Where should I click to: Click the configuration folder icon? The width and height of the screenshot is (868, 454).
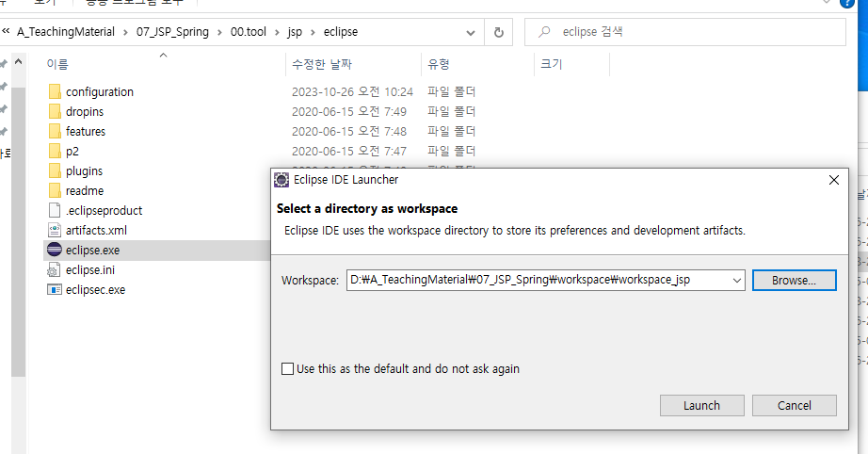55,91
